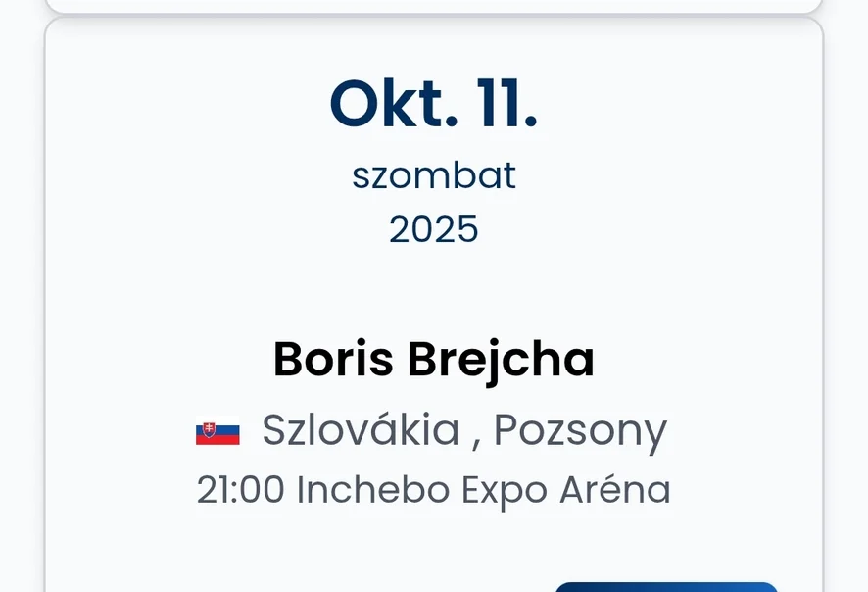Image resolution: width=868 pixels, height=592 pixels.
Task: Click the comma between Szlovákia and Pozsony
Action: tap(476, 437)
